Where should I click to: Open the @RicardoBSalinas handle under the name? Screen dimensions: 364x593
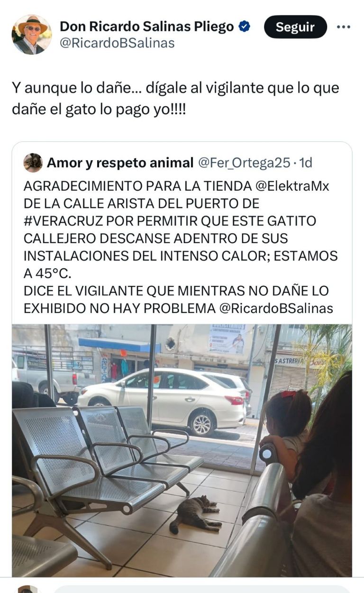pos(117,43)
